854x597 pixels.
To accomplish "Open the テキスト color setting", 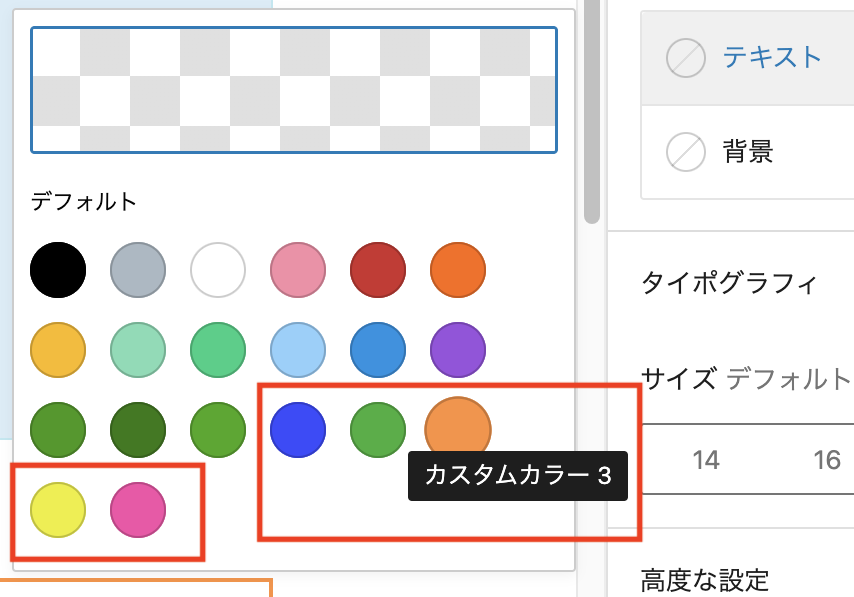I will (x=772, y=58).
